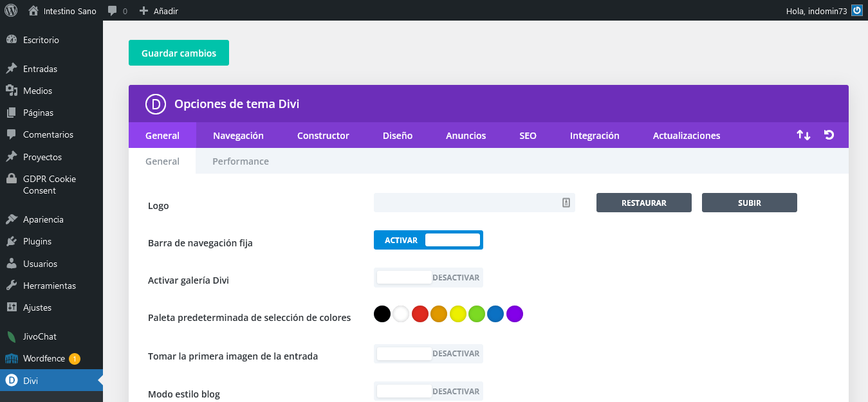Click the Usuarios person icon

[x=11, y=264]
